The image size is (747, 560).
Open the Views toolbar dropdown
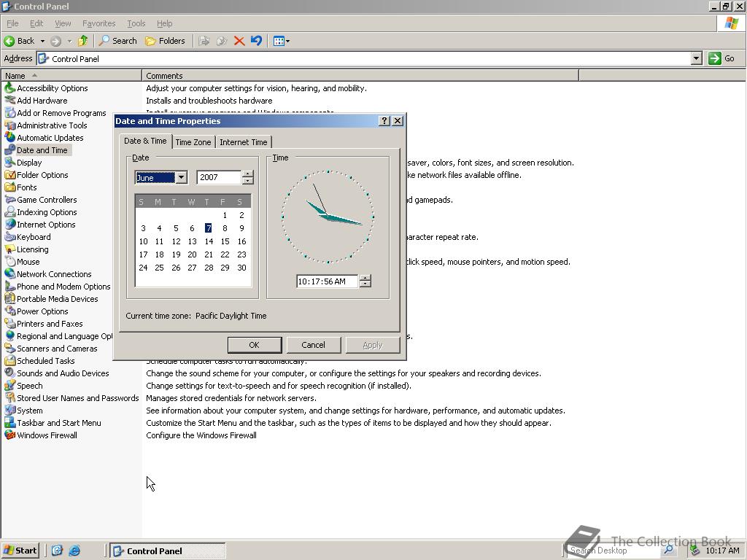click(x=282, y=41)
